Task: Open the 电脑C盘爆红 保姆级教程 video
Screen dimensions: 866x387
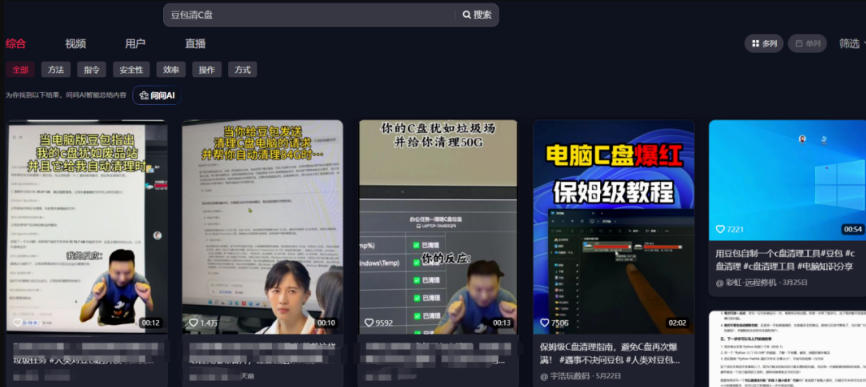Action: click(x=614, y=226)
